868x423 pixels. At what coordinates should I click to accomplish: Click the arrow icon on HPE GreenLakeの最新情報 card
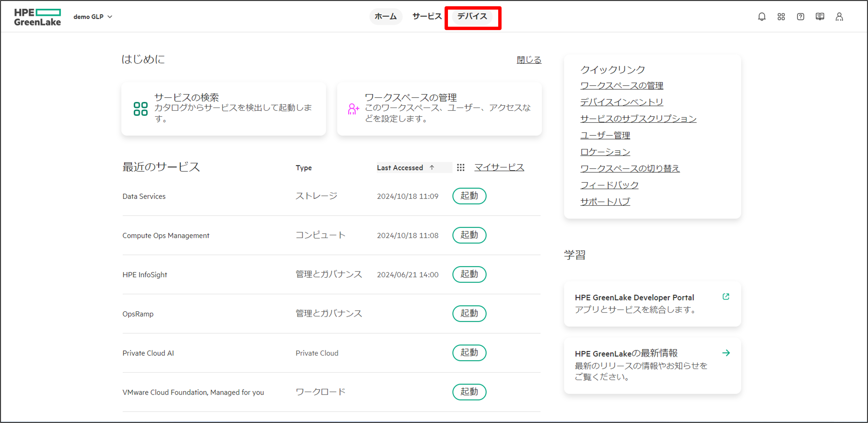[726, 353]
